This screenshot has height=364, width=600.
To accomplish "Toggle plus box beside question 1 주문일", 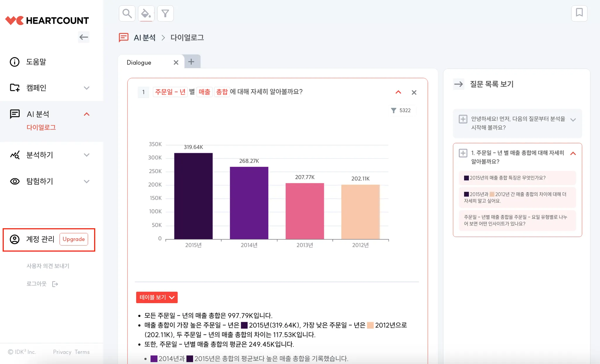I will pyautogui.click(x=463, y=153).
